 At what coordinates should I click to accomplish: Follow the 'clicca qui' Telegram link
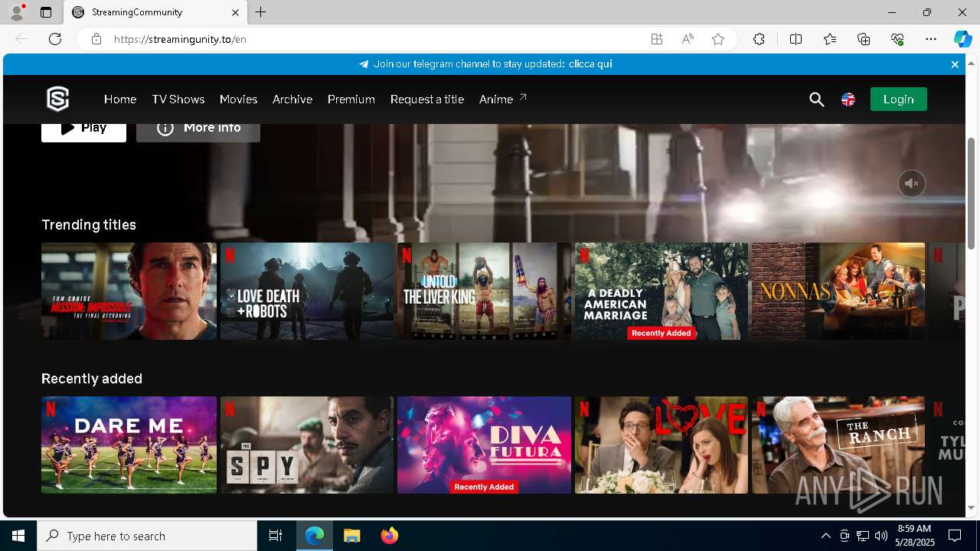[590, 64]
